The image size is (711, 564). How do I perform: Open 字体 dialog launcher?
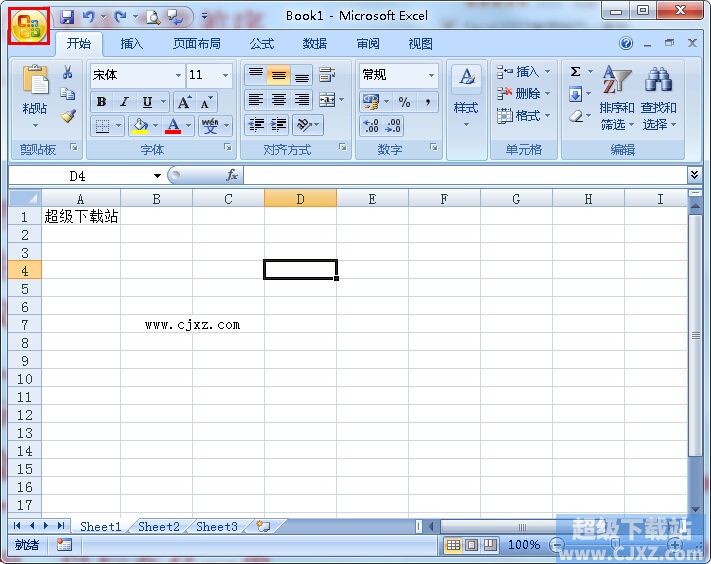point(228,147)
